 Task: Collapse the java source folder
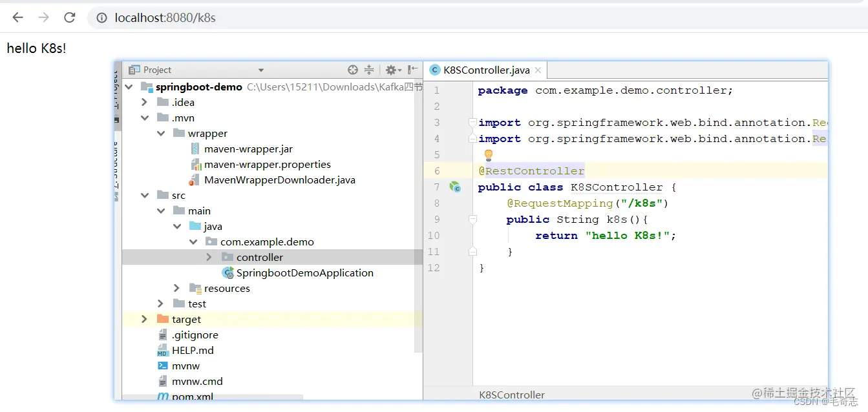[177, 226]
